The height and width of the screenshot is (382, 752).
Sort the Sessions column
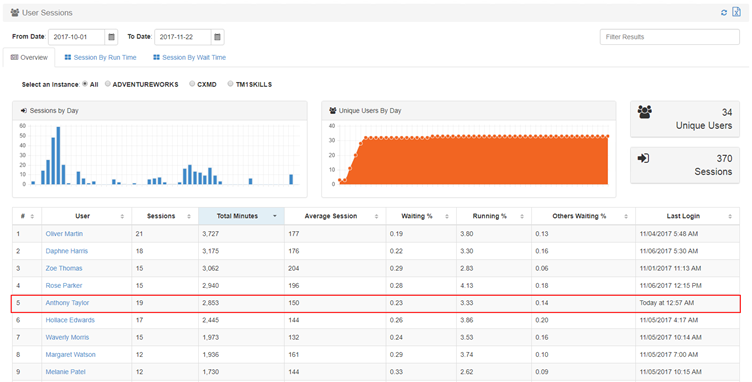pos(189,217)
